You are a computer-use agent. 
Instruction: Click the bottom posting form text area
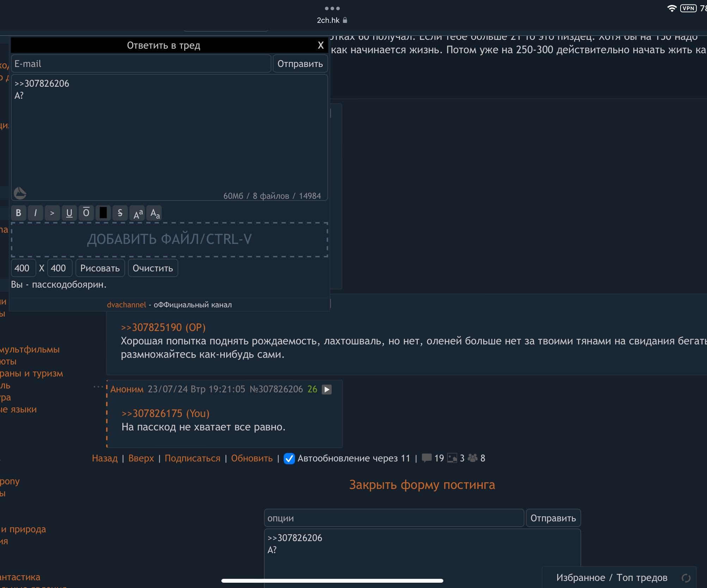tap(422, 558)
